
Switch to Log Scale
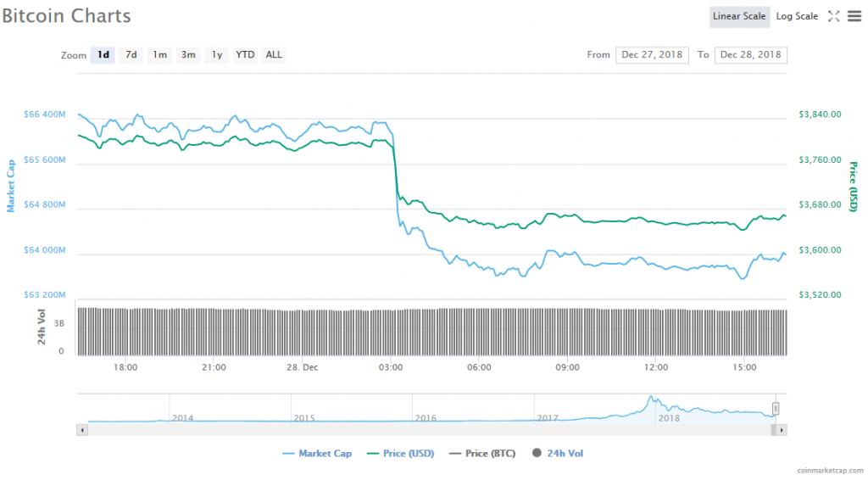tap(797, 16)
